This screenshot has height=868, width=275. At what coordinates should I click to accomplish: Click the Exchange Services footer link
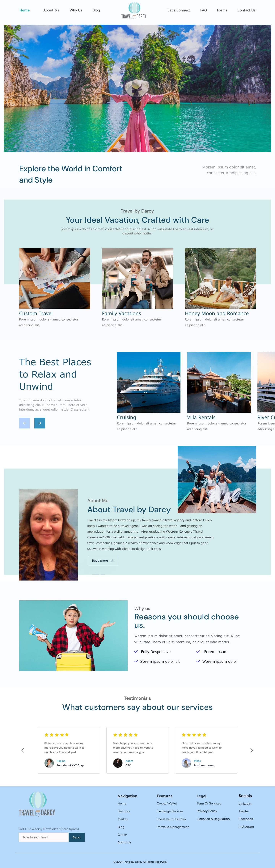coord(170,811)
